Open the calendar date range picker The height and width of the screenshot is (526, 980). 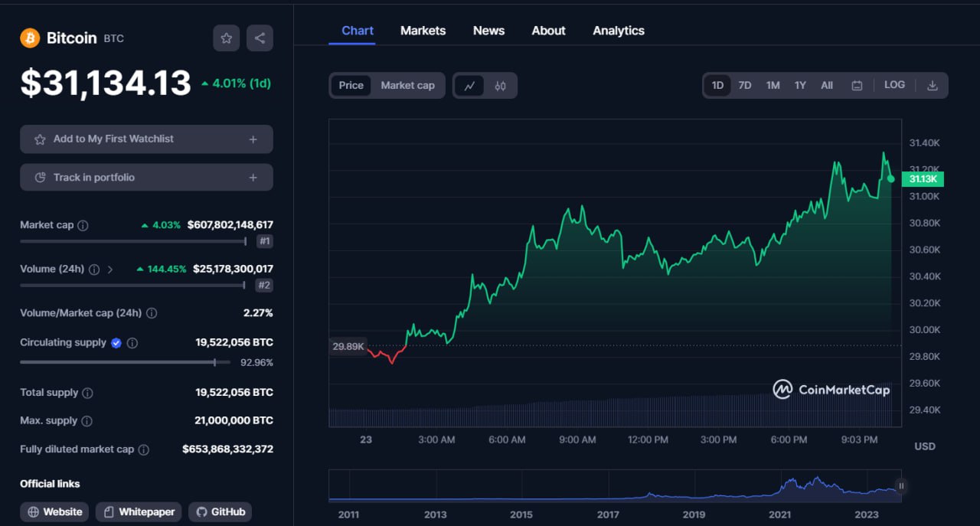pyautogui.click(x=857, y=86)
